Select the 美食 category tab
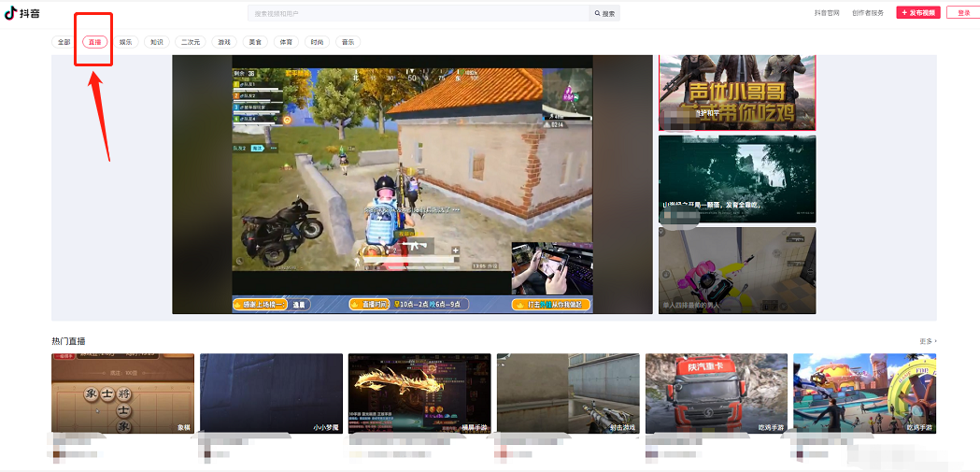 (x=254, y=42)
